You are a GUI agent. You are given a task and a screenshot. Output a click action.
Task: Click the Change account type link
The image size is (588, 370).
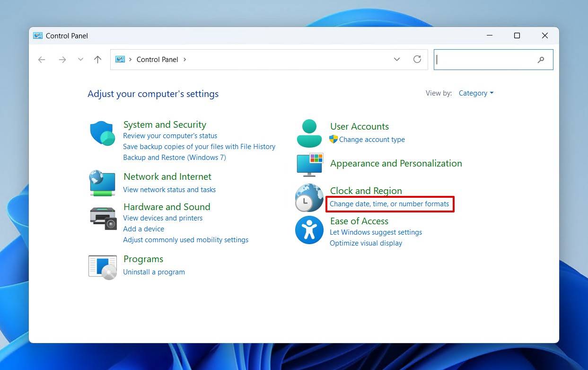coord(372,140)
